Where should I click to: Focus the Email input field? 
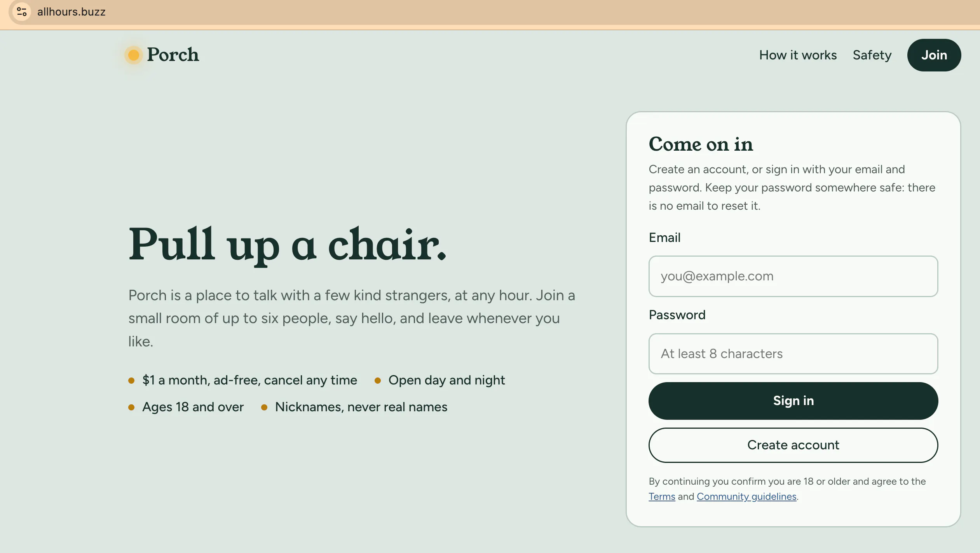[793, 276]
